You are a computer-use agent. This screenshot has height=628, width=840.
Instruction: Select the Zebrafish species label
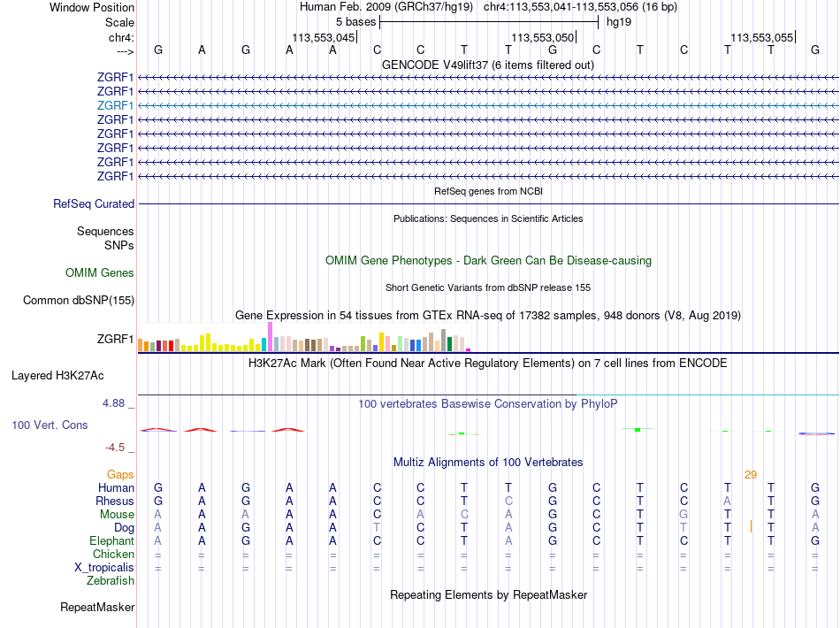[x=111, y=581]
